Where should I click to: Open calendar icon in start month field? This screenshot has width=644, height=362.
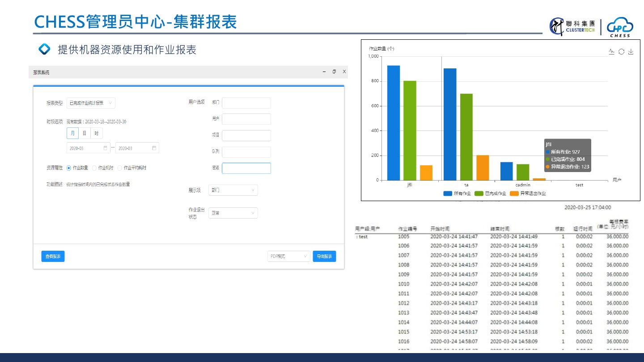pyautogui.click(x=106, y=148)
